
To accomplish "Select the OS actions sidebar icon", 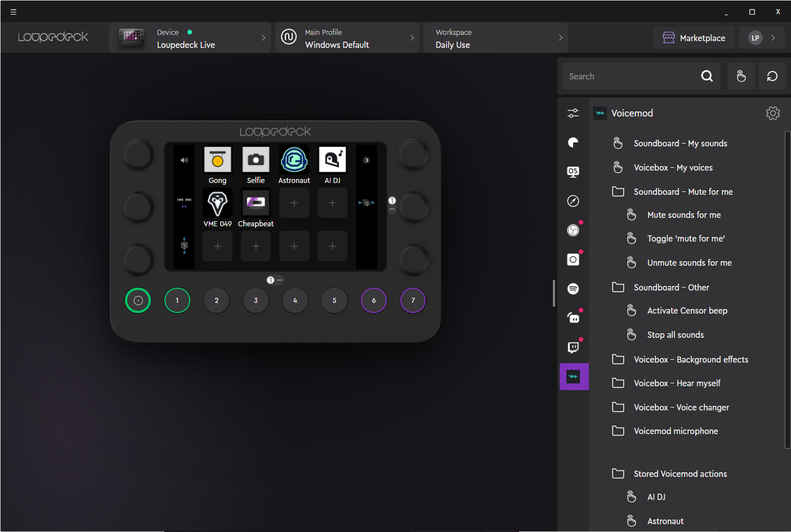I will pos(573,172).
